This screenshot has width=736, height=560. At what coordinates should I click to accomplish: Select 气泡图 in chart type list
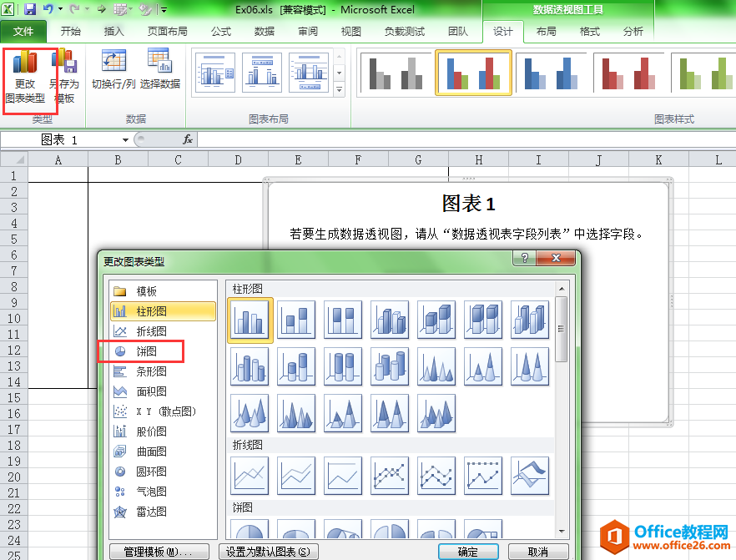(x=163, y=492)
